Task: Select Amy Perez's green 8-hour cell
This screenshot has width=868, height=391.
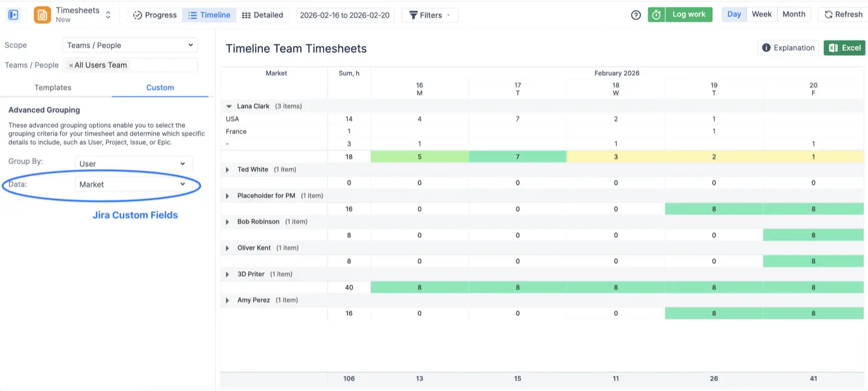Action: pyautogui.click(x=714, y=313)
